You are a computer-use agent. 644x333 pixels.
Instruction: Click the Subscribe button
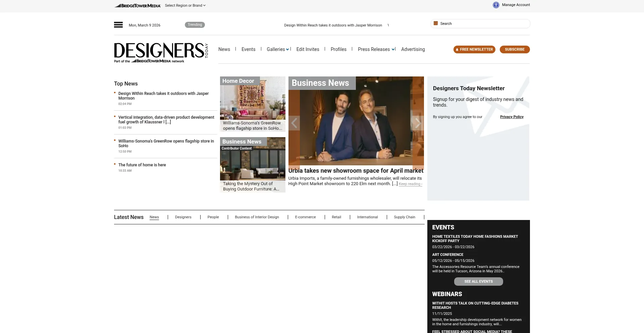515,49
